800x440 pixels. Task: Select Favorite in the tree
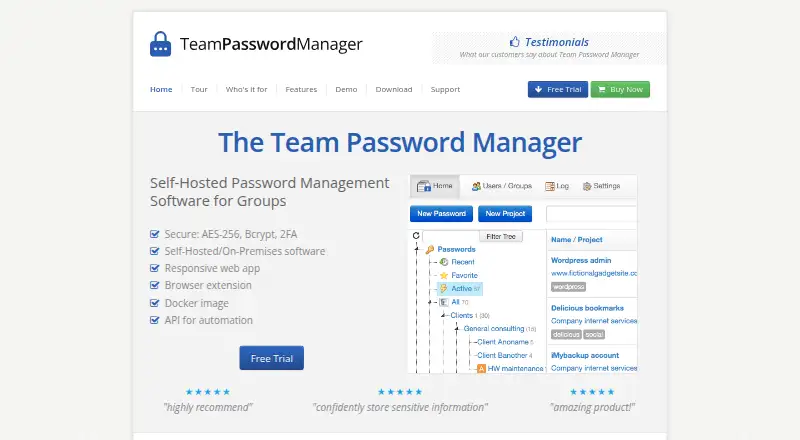click(x=464, y=275)
